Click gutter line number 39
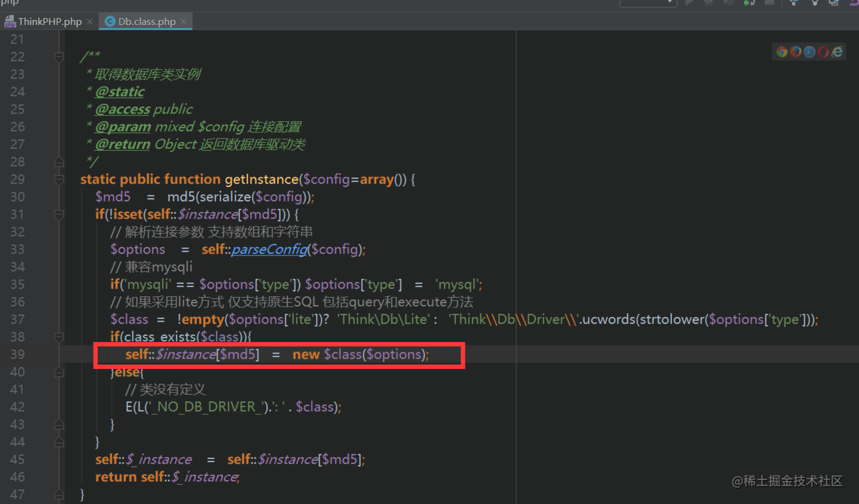The width and height of the screenshot is (859, 504). pyautogui.click(x=17, y=354)
